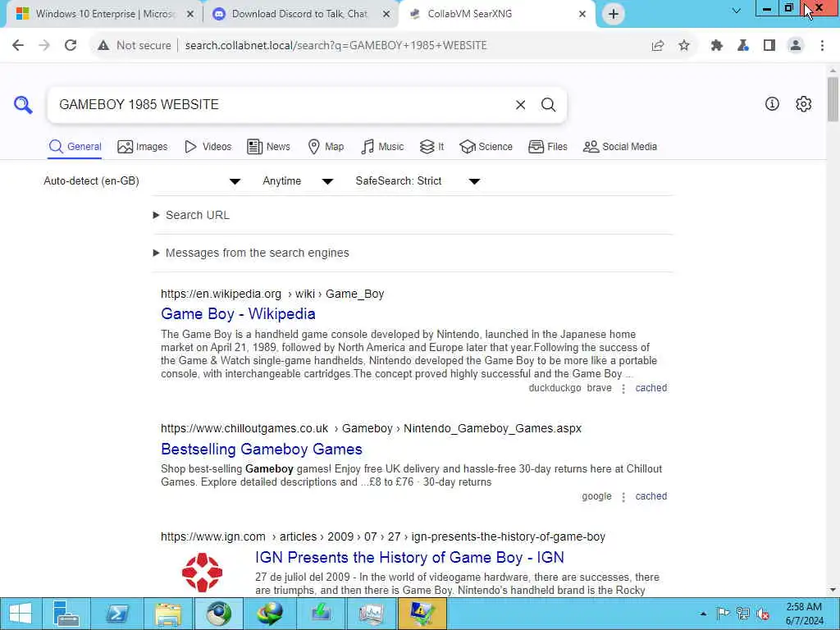Clear the search query with X
This screenshot has height=630, width=840.
[x=520, y=104]
